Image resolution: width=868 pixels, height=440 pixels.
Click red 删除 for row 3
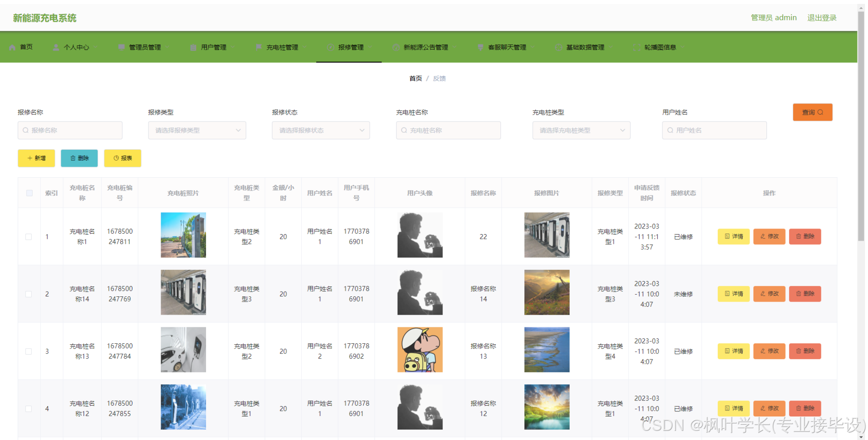click(805, 351)
